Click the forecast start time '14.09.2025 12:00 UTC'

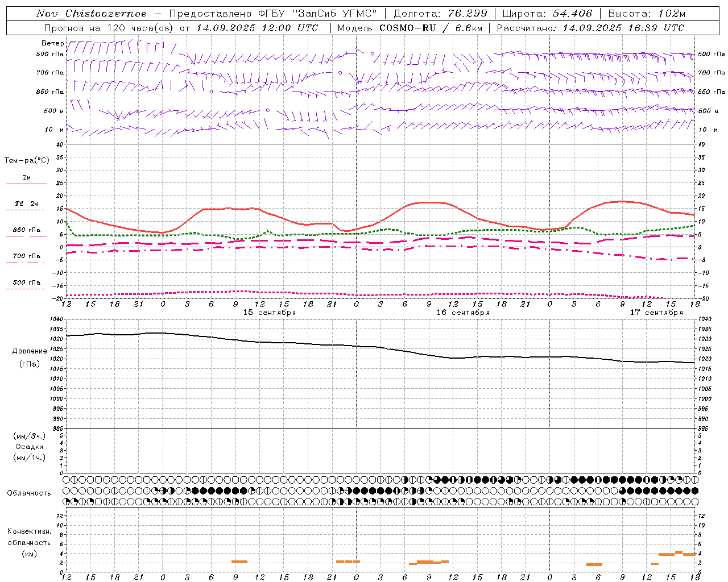tap(257, 28)
